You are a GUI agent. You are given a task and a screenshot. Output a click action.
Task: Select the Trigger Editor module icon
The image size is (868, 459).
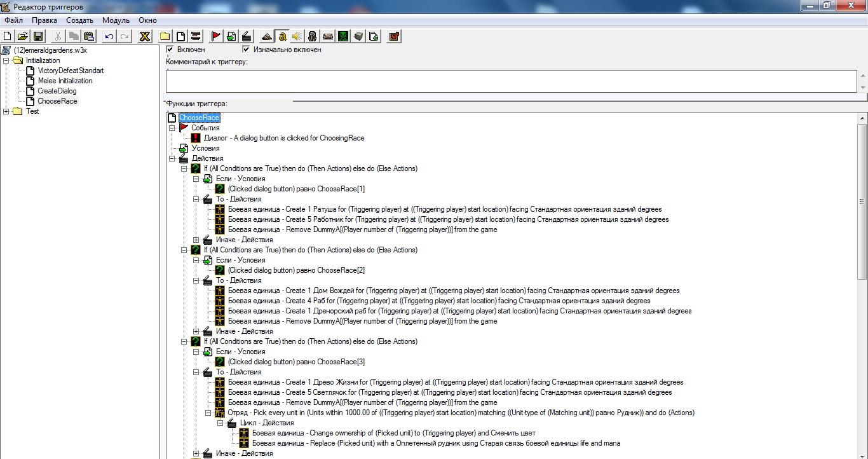pos(282,36)
